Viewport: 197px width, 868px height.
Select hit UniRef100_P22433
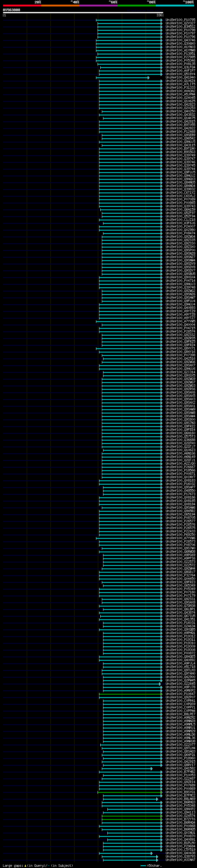pyautogui.click(x=180, y=531)
